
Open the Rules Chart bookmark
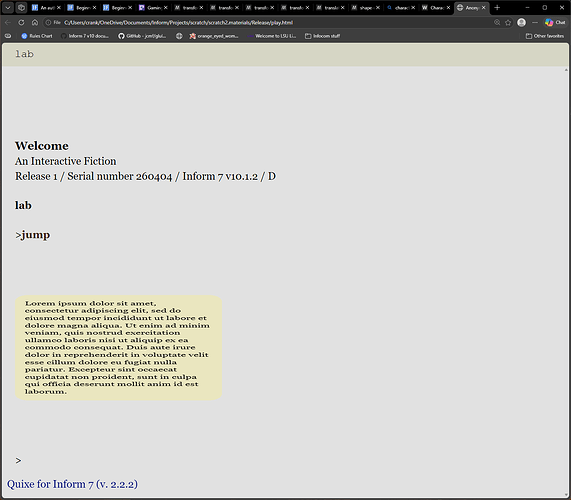[x=37, y=36]
